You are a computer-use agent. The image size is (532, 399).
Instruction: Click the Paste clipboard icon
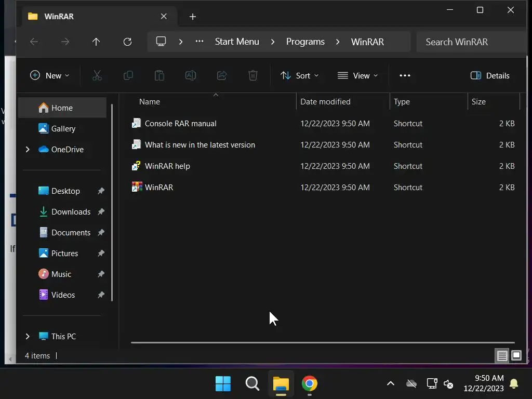(x=159, y=75)
